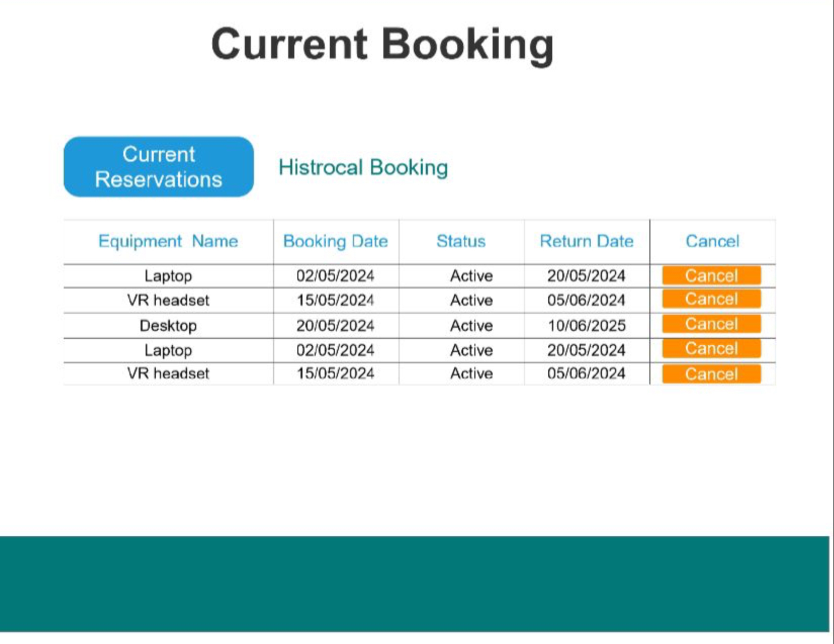Sort by the Equipment Name column header

click(168, 241)
